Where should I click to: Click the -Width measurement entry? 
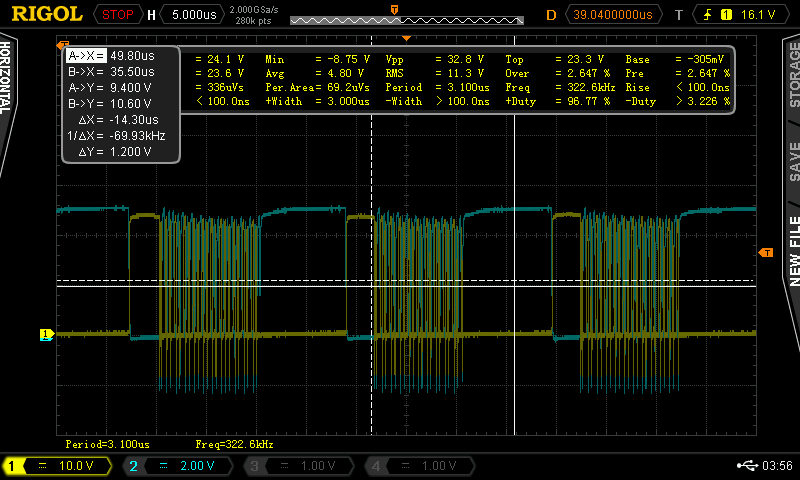[437, 102]
